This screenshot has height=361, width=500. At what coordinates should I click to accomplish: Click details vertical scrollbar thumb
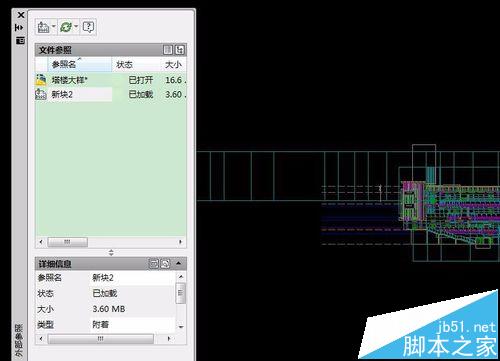click(181, 293)
